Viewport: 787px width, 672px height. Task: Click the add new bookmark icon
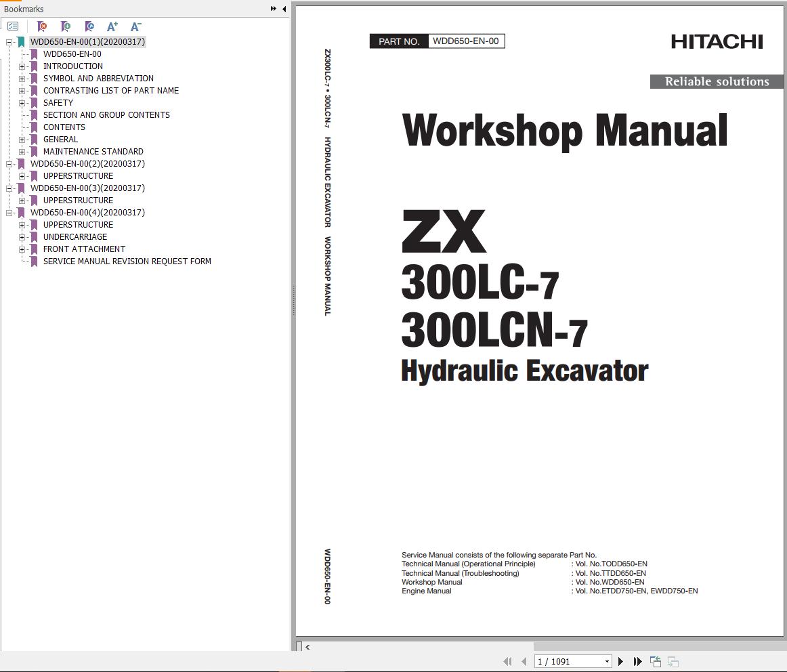(66, 26)
